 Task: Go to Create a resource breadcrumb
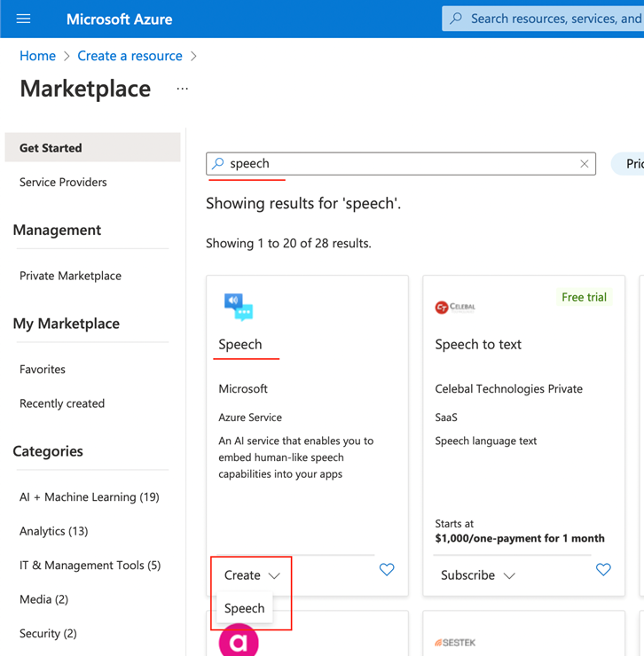click(130, 56)
